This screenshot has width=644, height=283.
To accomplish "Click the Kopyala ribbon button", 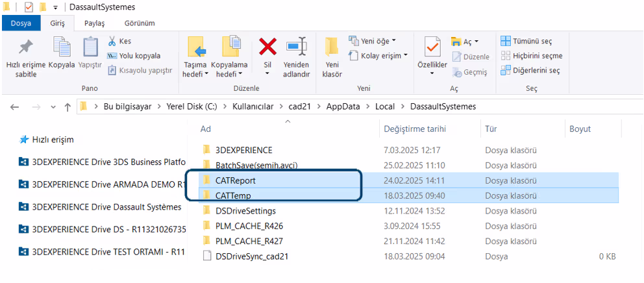I will [62, 53].
